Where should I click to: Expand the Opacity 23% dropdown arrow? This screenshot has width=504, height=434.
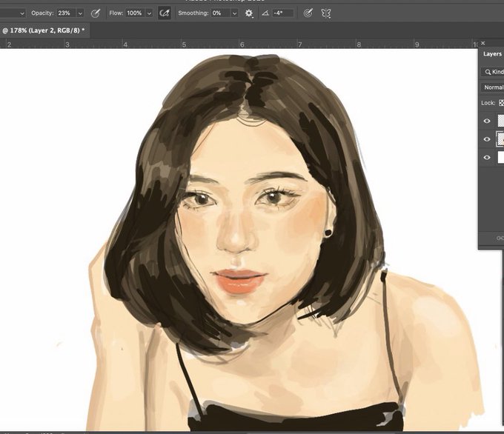[80, 13]
